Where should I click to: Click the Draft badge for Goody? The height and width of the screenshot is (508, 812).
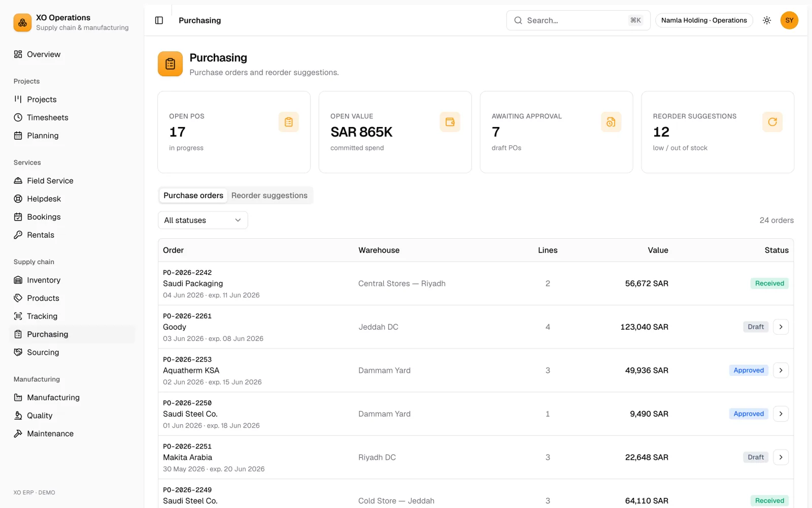(x=756, y=327)
